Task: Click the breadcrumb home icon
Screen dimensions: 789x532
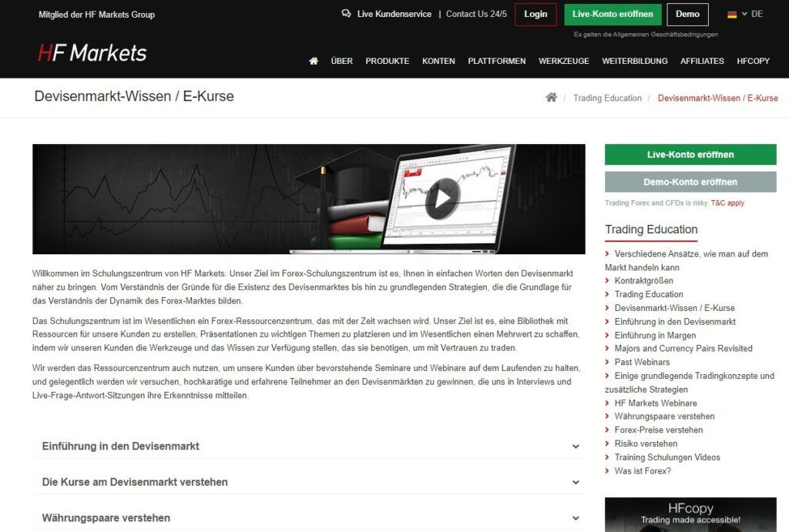Action: (552, 98)
